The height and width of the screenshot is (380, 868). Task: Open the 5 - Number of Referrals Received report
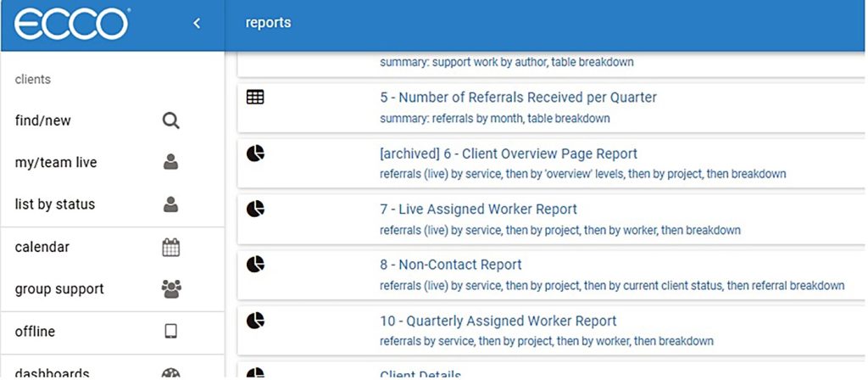518,98
